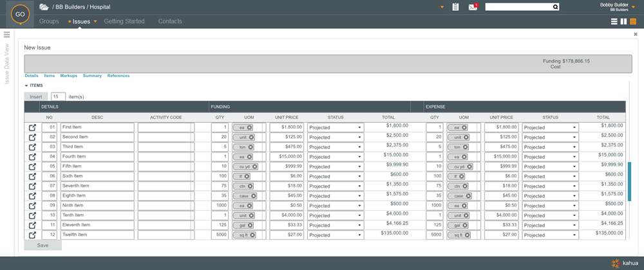Open the Contacts tab

tap(170, 21)
